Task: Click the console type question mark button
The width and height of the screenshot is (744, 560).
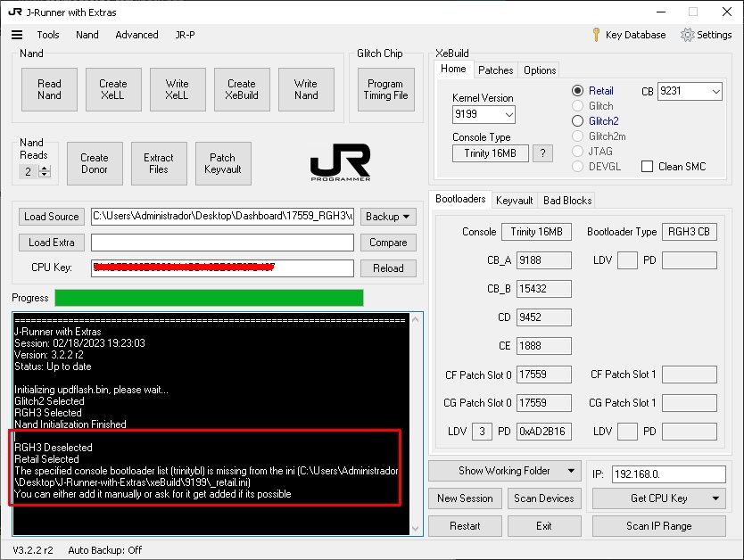Action: [x=542, y=153]
